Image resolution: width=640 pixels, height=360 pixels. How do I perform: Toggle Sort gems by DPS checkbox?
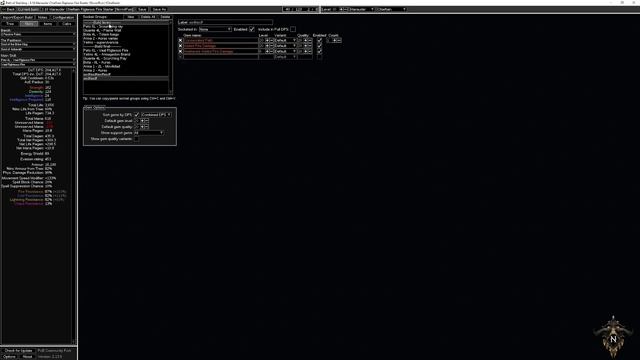pyautogui.click(x=137, y=115)
